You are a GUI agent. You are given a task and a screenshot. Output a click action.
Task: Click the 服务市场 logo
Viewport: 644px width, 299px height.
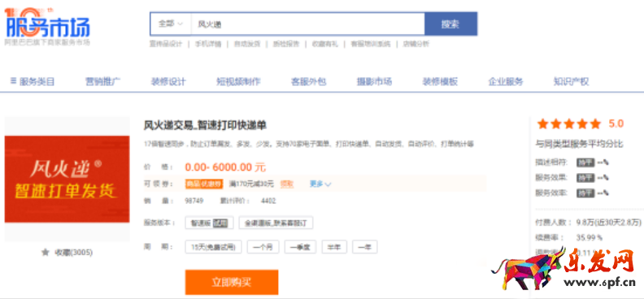pyautogui.click(x=47, y=25)
